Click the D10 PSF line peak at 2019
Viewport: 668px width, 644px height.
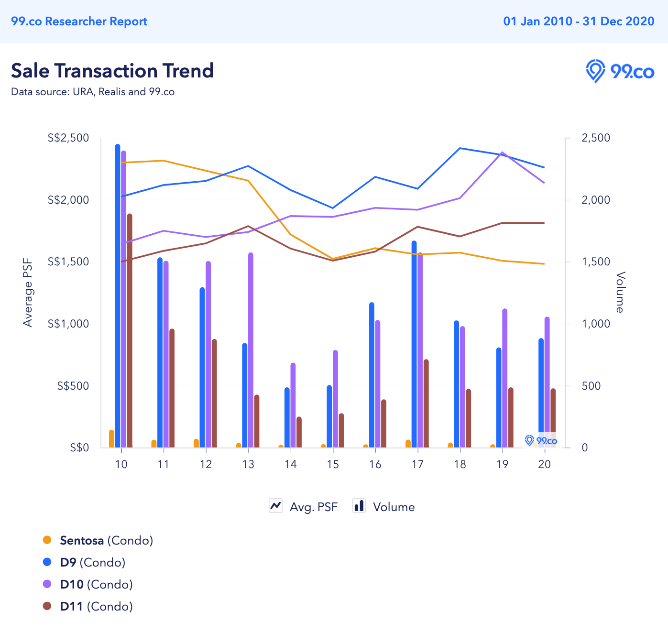tap(502, 153)
